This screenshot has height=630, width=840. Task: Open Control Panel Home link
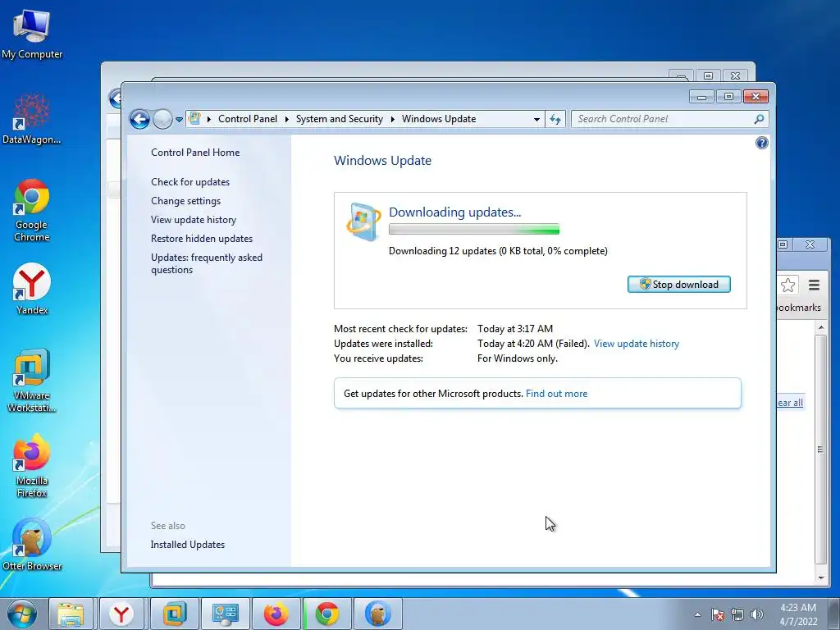tap(195, 153)
